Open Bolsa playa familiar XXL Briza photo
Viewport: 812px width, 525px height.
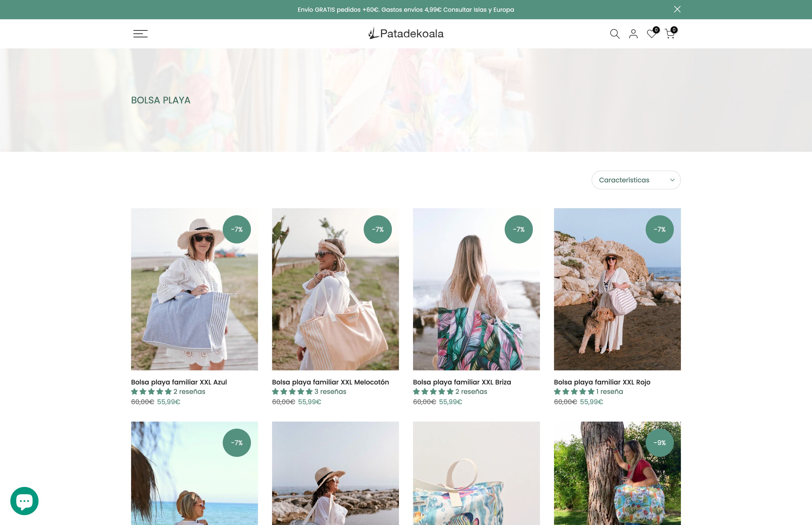point(476,289)
